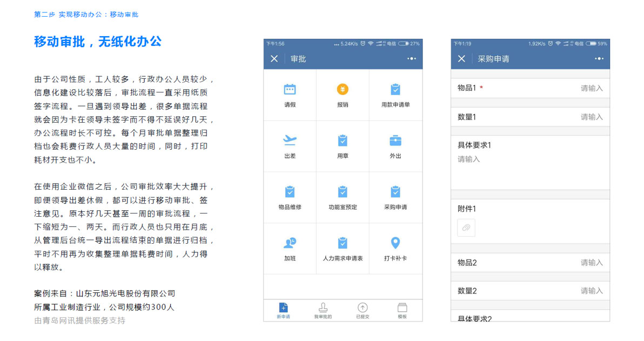644x341 pixels.
Task: Select the 27% battery indicator in 审批 phone
Action: click(x=409, y=44)
